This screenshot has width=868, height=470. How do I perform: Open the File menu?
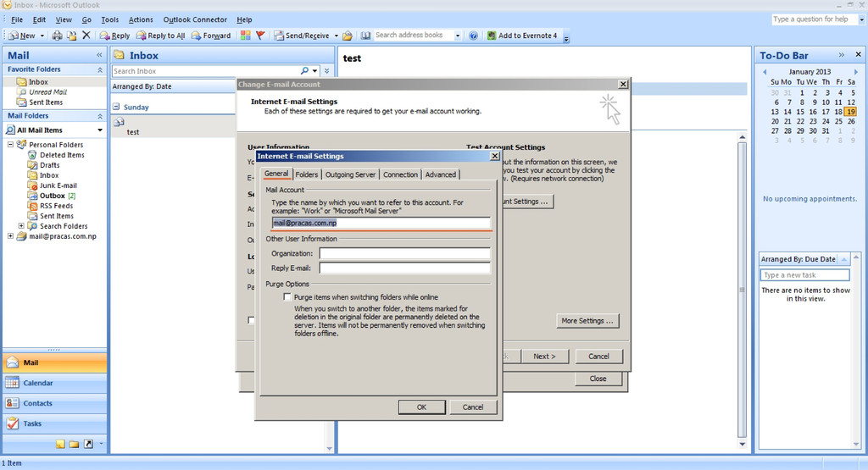17,19
